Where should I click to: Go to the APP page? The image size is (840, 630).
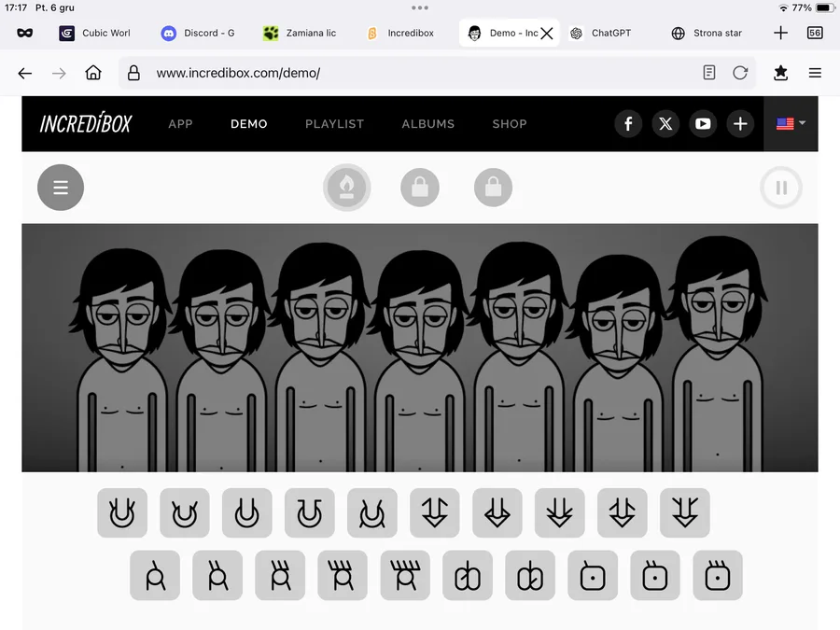click(x=180, y=124)
